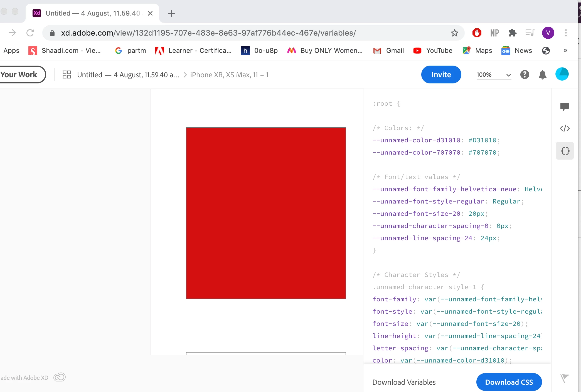Select the red rectangle on the artboard
Viewport: 581px width, 392px height.
coord(266,213)
